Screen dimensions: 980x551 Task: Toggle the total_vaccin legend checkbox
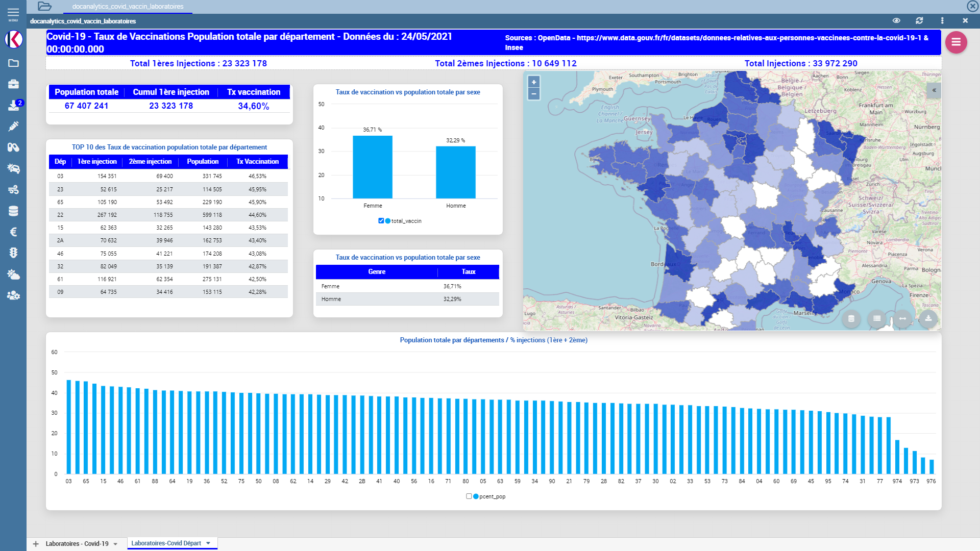pos(381,221)
